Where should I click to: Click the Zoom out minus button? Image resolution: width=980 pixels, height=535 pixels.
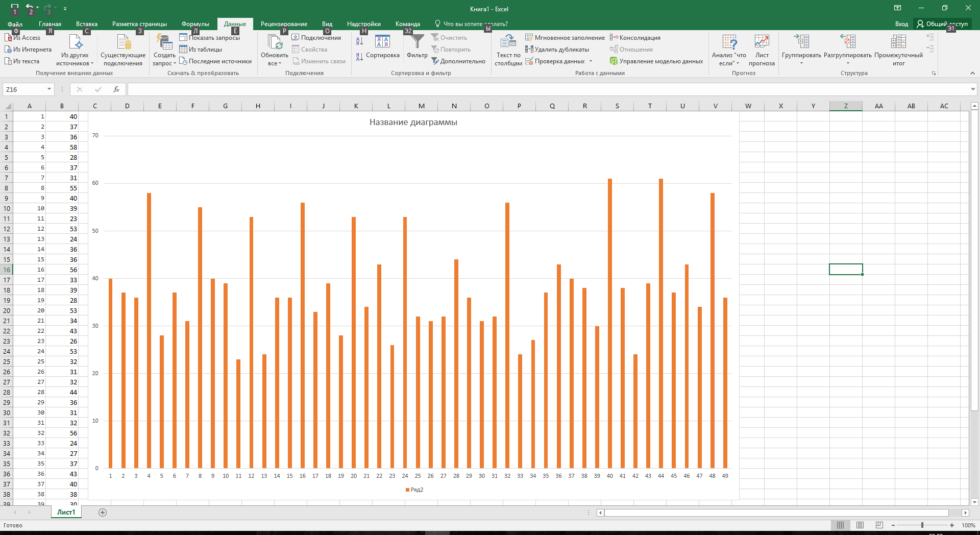point(893,525)
